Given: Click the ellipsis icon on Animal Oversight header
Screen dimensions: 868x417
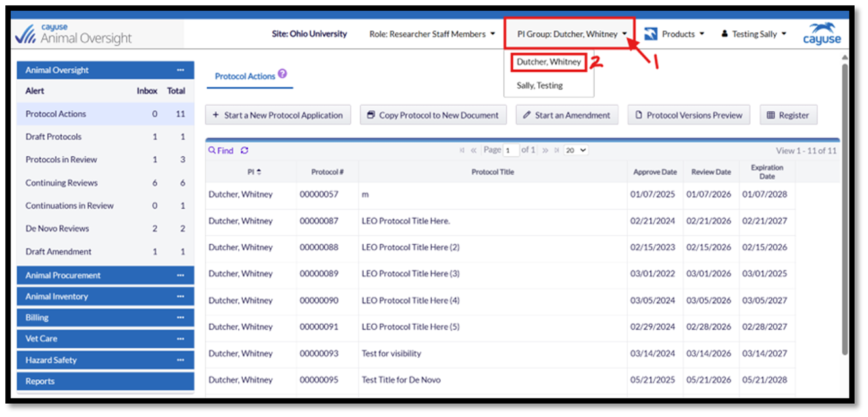Looking at the screenshot, I should [180, 70].
